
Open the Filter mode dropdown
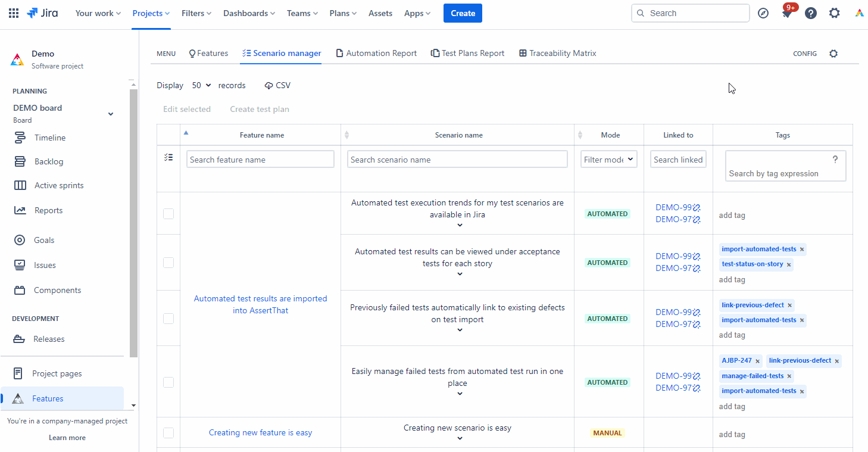pyautogui.click(x=608, y=159)
